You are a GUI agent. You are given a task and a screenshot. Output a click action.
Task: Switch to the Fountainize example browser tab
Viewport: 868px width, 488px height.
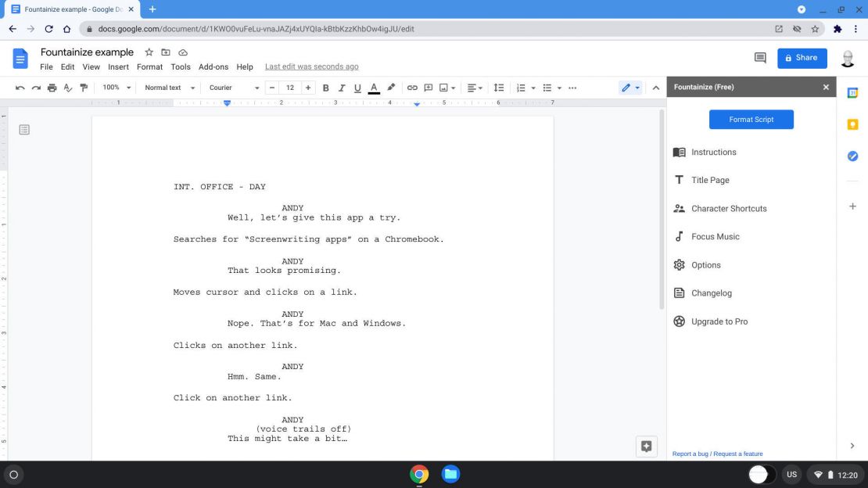(x=69, y=9)
